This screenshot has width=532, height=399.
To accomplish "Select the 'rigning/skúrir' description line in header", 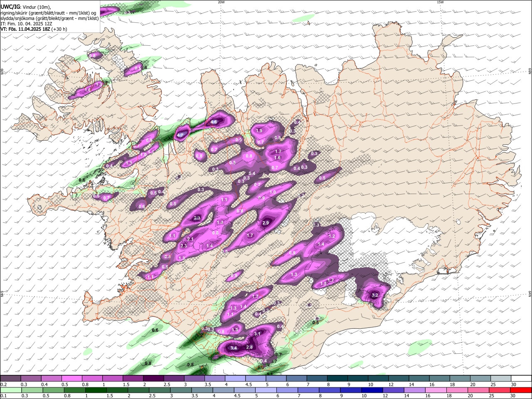I will (x=49, y=13).
